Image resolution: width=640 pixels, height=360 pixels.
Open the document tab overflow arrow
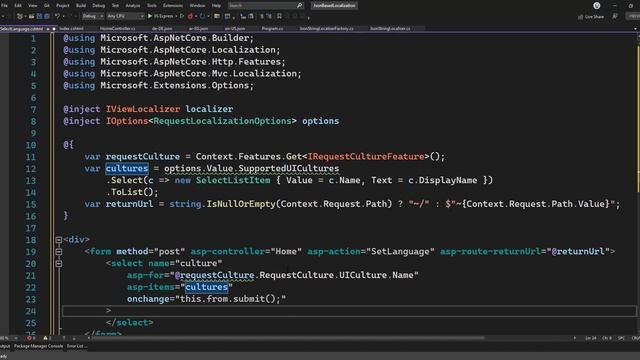(635, 29)
